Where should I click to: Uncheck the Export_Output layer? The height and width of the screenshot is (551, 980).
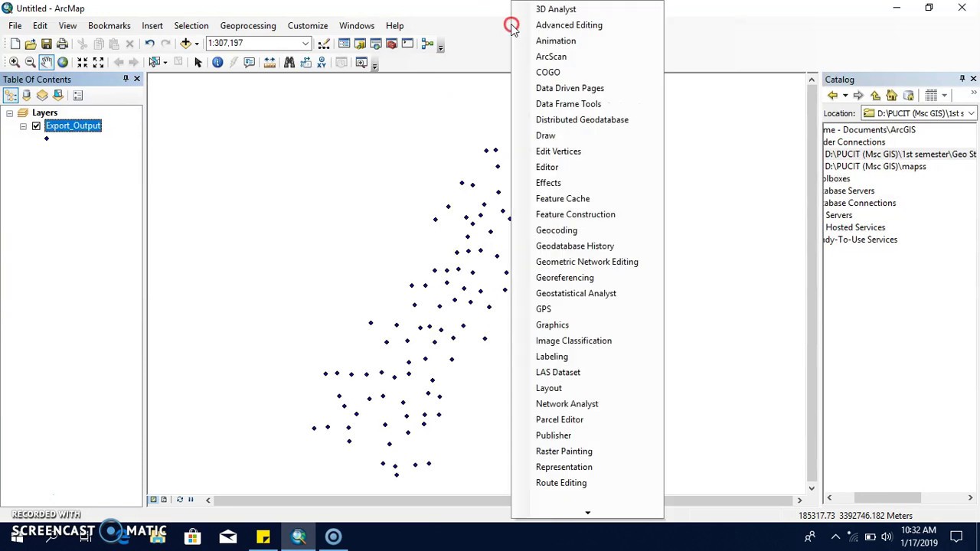coord(36,126)
